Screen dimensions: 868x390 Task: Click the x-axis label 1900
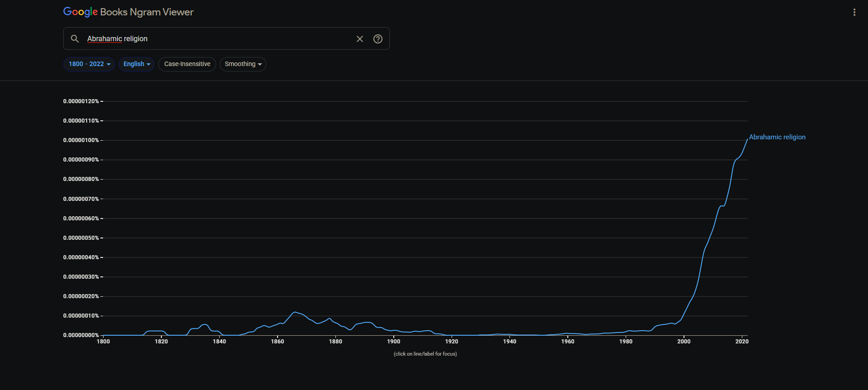393,342
